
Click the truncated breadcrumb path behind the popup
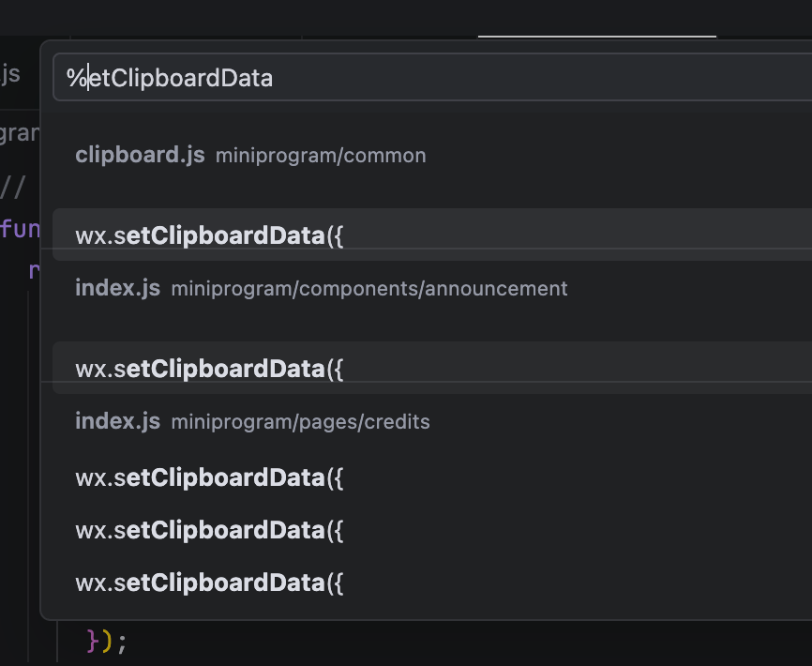click(19, 133)
